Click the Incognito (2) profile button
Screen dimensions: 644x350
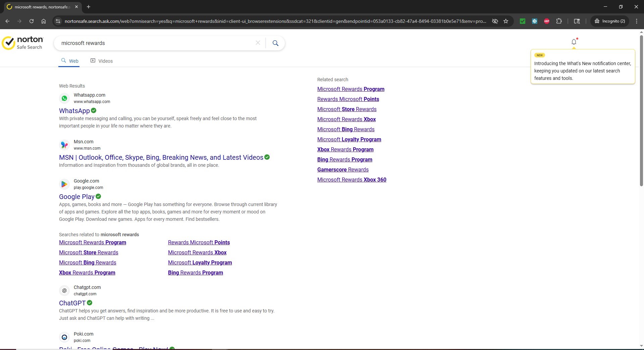click(x=610, y=21)
